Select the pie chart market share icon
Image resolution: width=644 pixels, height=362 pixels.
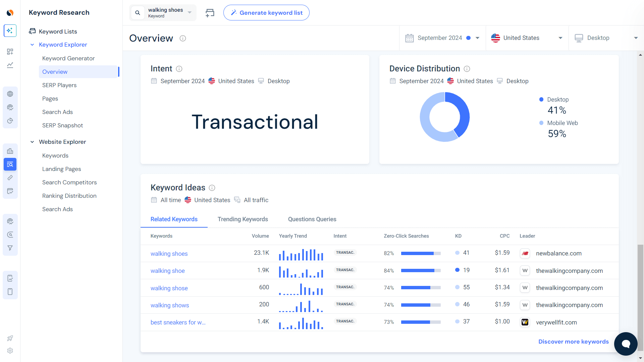[x=10, y=121]
